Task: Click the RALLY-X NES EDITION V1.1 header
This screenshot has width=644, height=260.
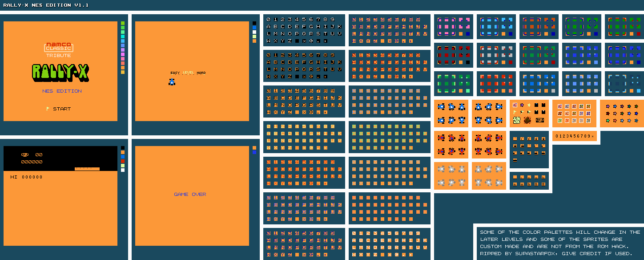Action: point(46,5)
